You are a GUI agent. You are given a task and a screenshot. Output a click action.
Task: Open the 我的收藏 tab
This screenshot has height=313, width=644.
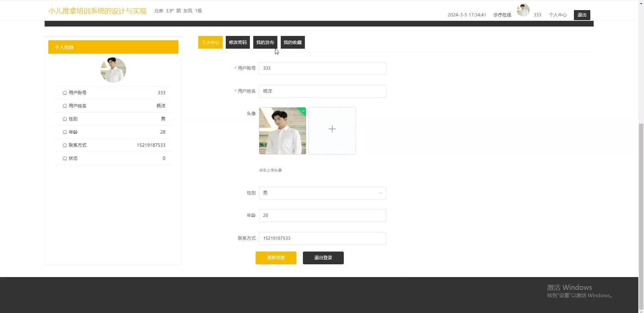coord(292,42)
